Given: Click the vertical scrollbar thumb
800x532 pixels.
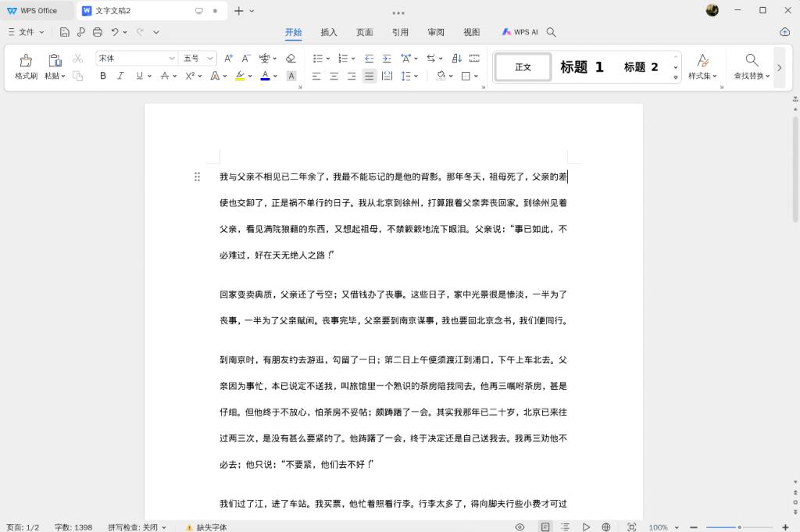Looking at the screenshot, I should click(x=795, y=170).
